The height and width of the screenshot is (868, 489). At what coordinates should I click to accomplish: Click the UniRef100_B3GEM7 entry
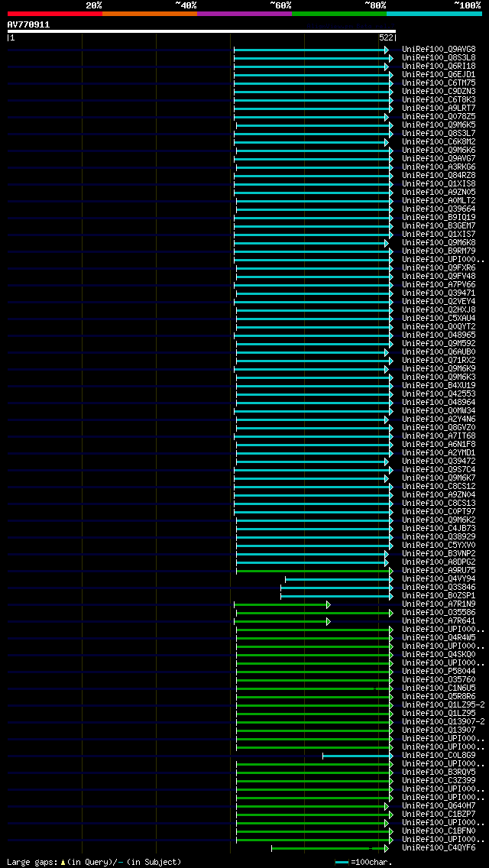click(x=439, y=226)
